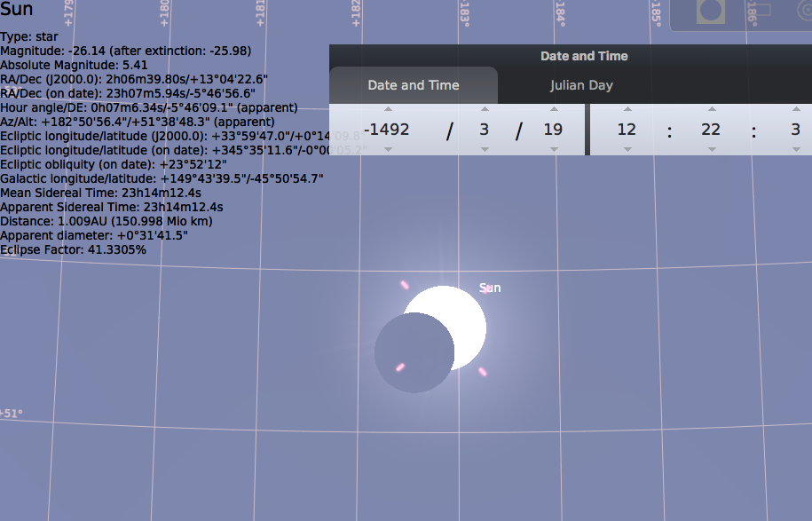Click the year field showing -1492
The width and height of the screenshot is (812, 521).
point(387,130)
